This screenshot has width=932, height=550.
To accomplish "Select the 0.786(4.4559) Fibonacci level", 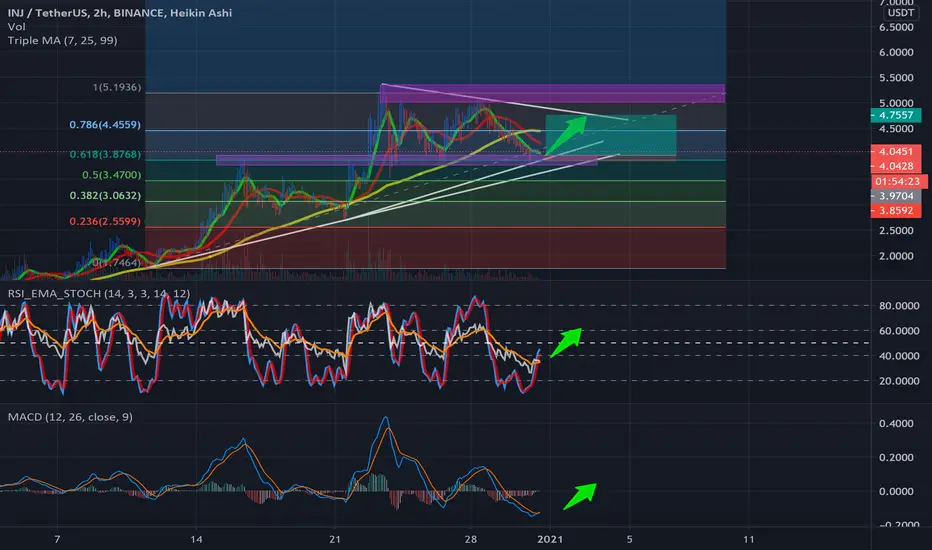I will (x=105, y=125).
